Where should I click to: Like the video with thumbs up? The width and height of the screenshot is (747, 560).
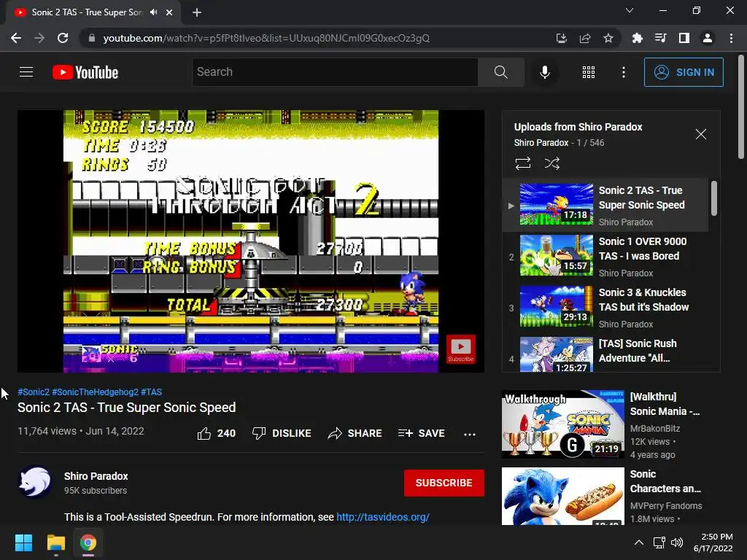[x=216, y=433]
